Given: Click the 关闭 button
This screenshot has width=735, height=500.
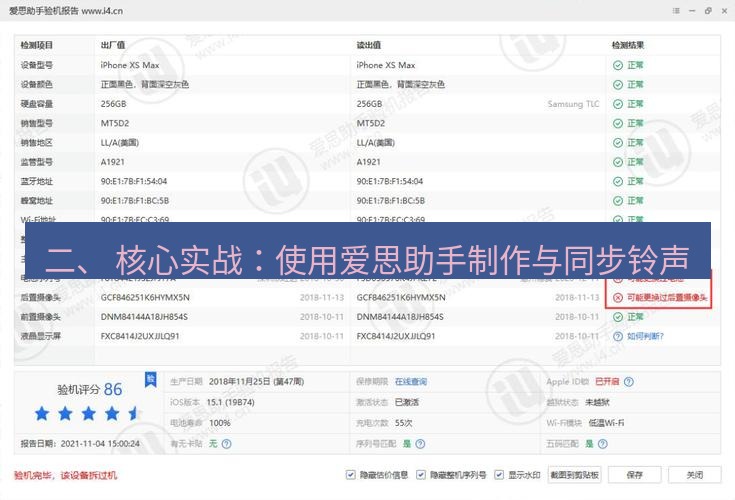Looking at the screenshot, I should click(x=695, y=475).
